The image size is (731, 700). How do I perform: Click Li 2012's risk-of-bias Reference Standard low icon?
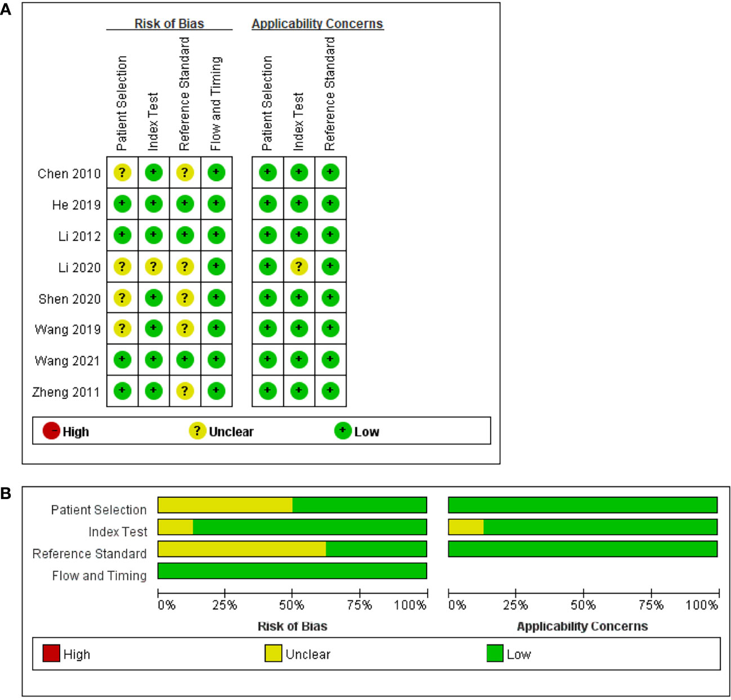tap(185, 235)
